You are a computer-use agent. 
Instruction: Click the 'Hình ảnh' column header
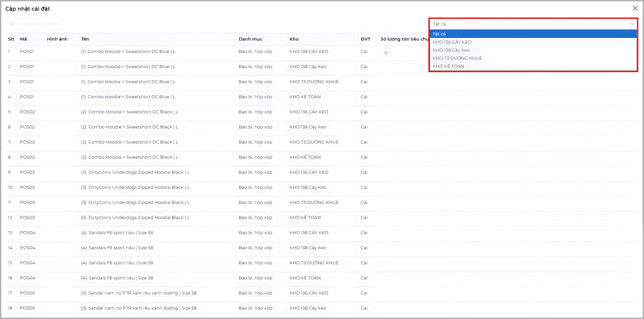pos(57,39)
